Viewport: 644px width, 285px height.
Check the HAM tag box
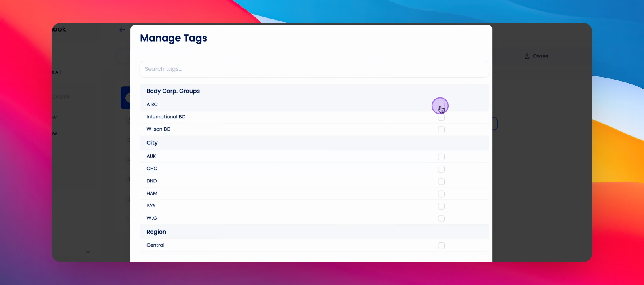[x=441, y=194]
